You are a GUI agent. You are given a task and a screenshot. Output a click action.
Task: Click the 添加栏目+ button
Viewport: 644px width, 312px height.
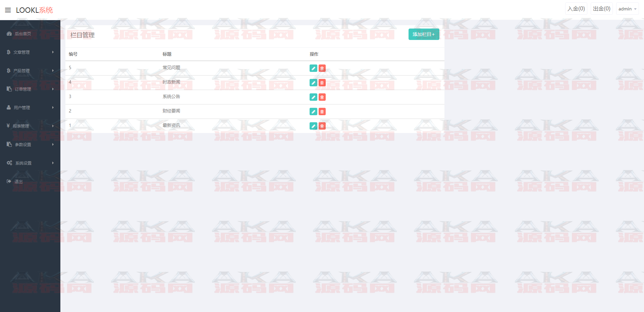424,34
